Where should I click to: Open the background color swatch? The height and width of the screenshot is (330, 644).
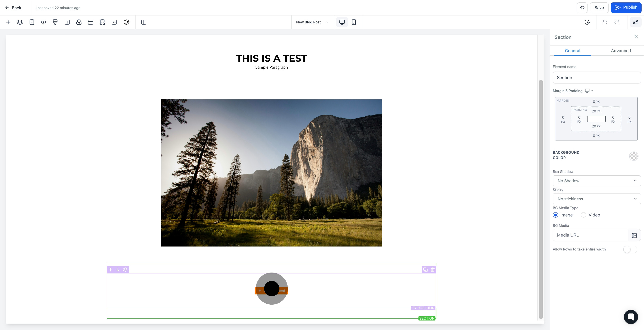pos(633,156)
